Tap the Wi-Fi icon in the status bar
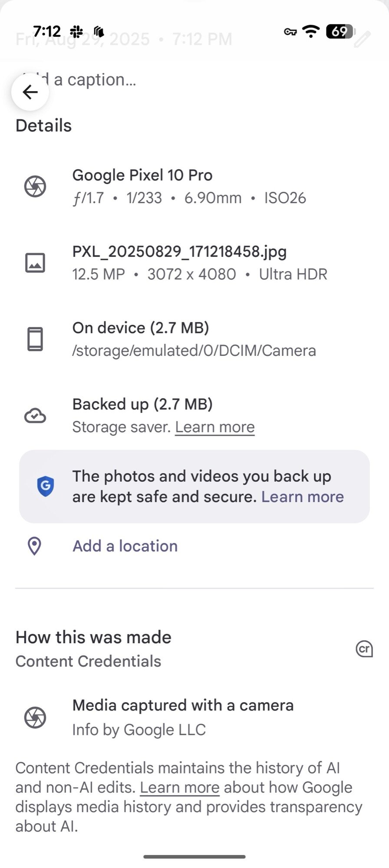 [311, 31]
